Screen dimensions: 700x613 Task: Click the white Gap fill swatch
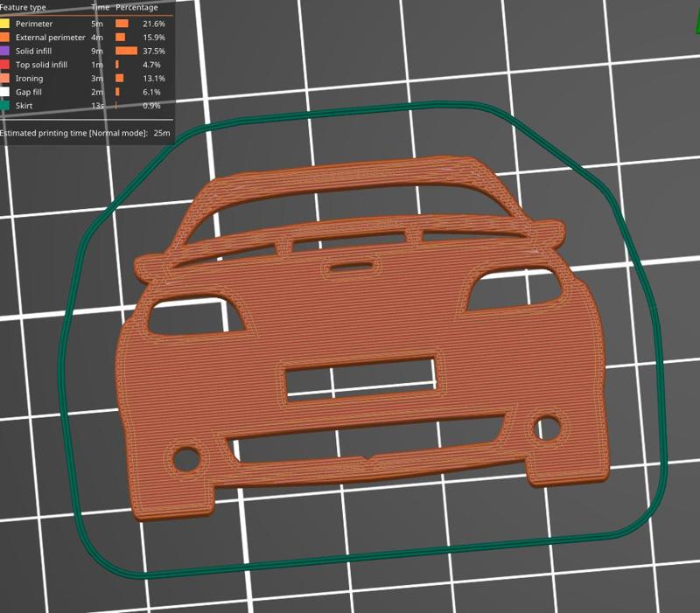4,91
